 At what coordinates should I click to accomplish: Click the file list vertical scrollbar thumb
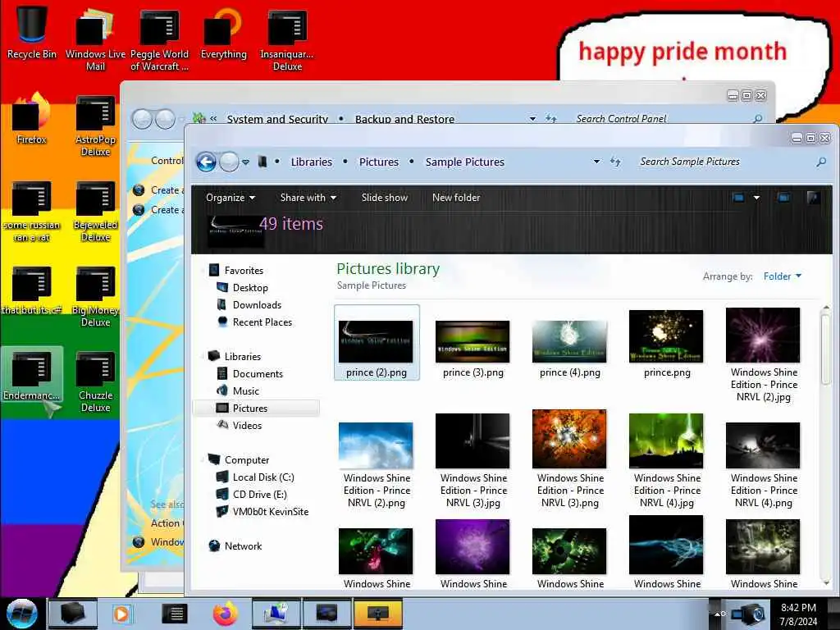coord(825,348)
